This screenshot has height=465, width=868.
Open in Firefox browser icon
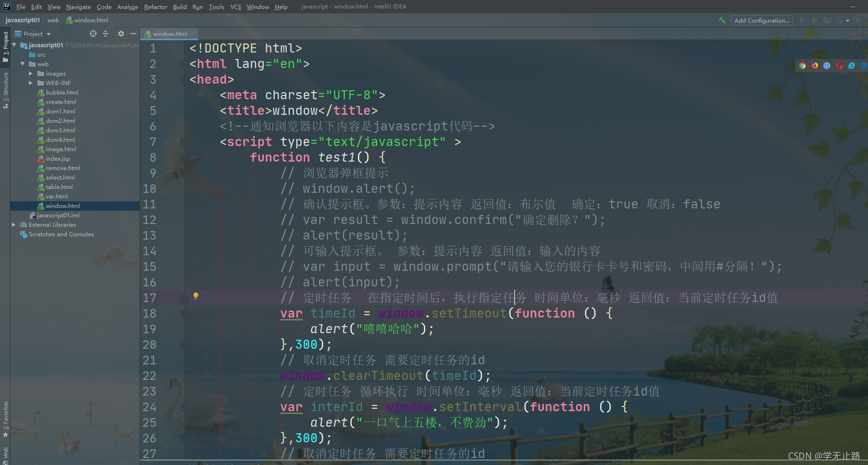click(815, 66)
